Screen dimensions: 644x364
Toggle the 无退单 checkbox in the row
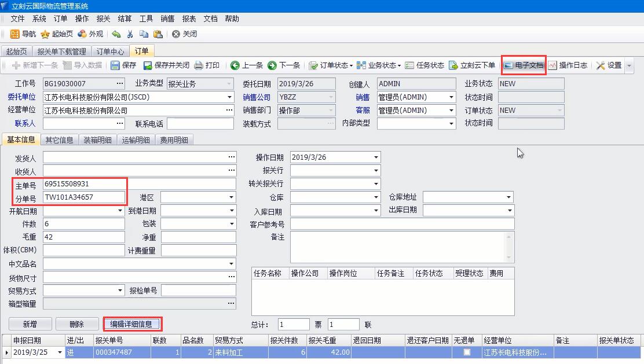[x=467, y=352]
